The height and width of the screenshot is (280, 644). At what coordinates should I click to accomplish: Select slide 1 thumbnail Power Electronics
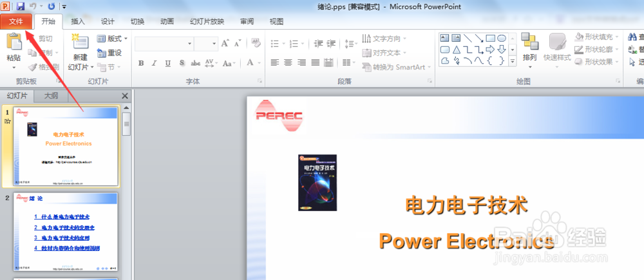tap(66, 147)
